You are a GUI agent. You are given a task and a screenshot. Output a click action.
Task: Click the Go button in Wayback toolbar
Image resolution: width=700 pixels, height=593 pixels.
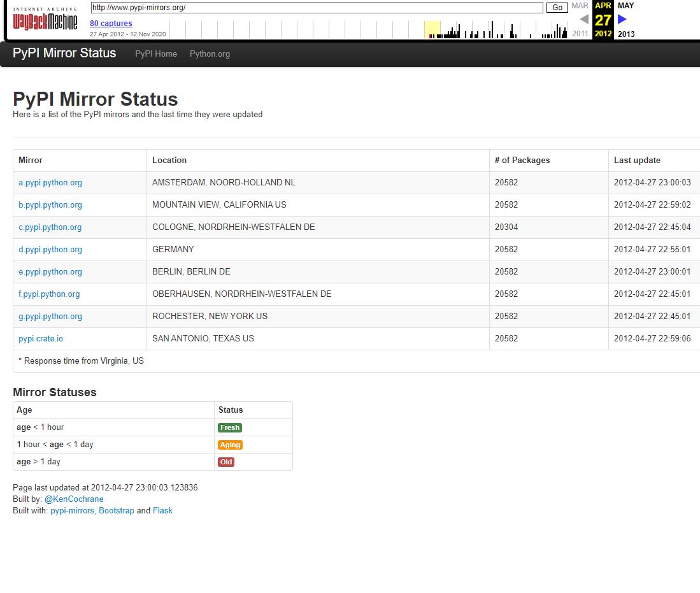point(557,8)
